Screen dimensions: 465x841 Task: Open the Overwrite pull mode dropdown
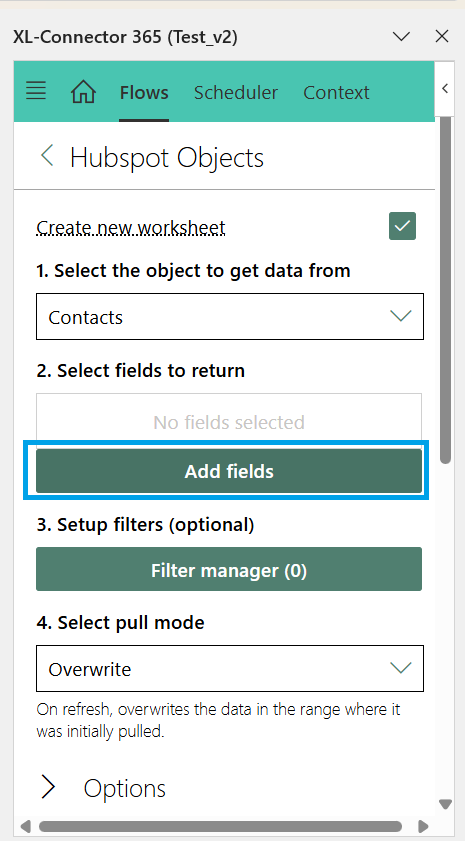point(230,668)
